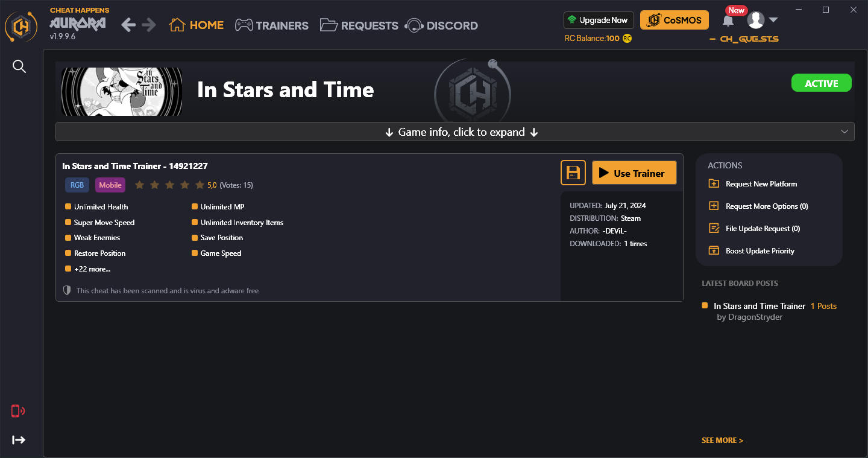The image size is (868, 458).
Task: Click the red mobile connection icon
Action: [x=18, y=411]
